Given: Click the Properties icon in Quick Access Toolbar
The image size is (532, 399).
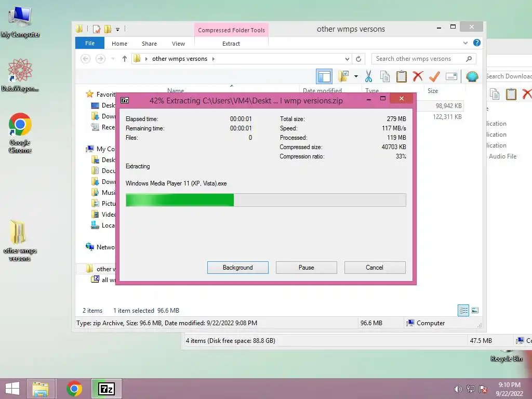Looking at the screenshot, I should [x=96, y=29].
